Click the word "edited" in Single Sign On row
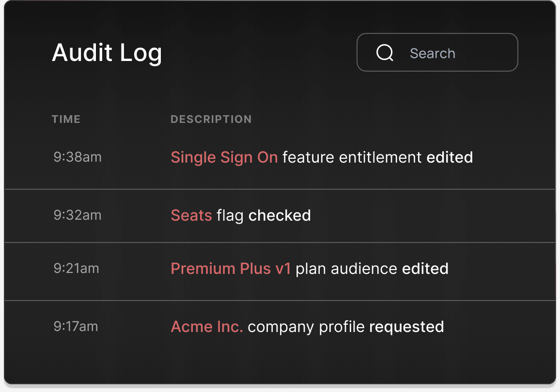The image size is (560, 392). click(450, 157)
